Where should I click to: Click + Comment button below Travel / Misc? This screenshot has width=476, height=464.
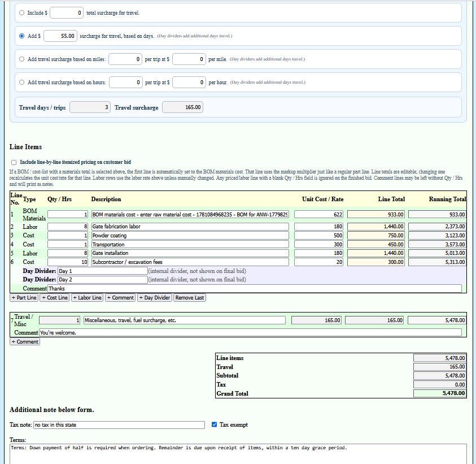[x=25, y=341]
